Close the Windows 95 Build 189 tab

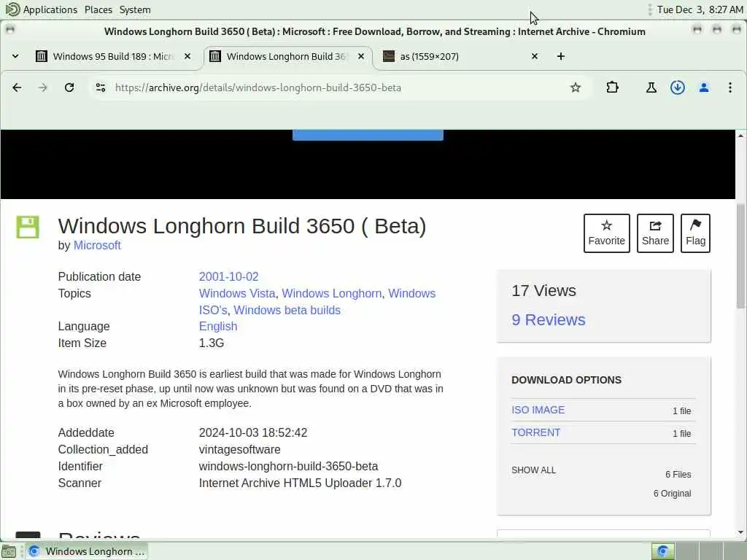(187, 56)
